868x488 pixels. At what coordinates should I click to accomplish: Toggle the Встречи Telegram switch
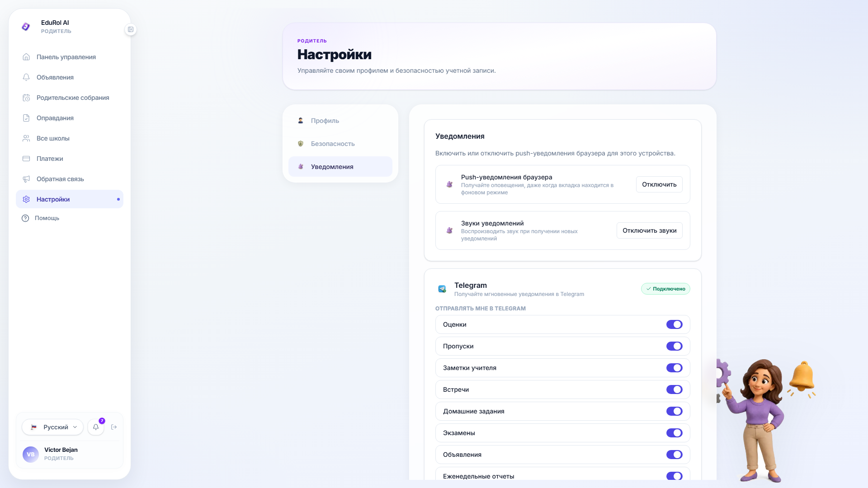(675, 389)
